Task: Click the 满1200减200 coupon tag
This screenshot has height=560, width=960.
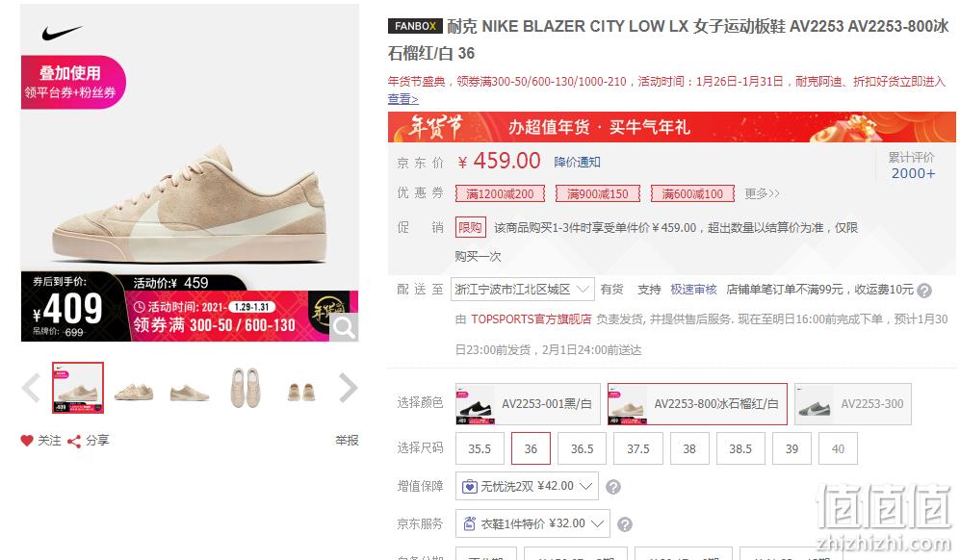Action: tap(500, 193)
